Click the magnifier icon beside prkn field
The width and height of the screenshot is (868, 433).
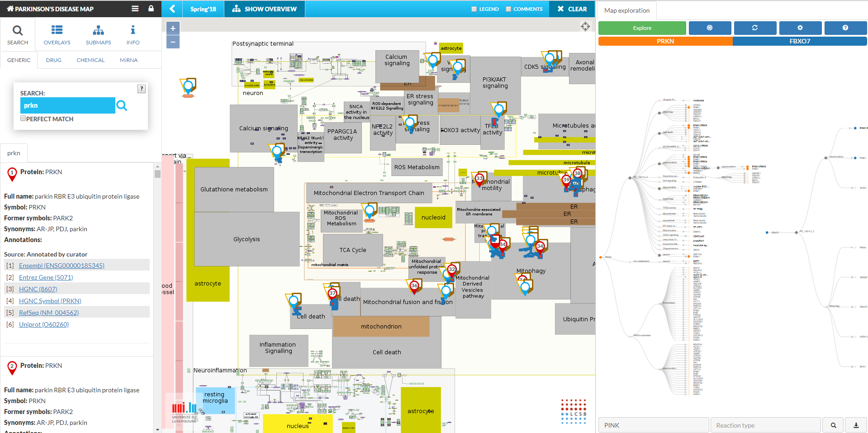(x=122, y=105)
